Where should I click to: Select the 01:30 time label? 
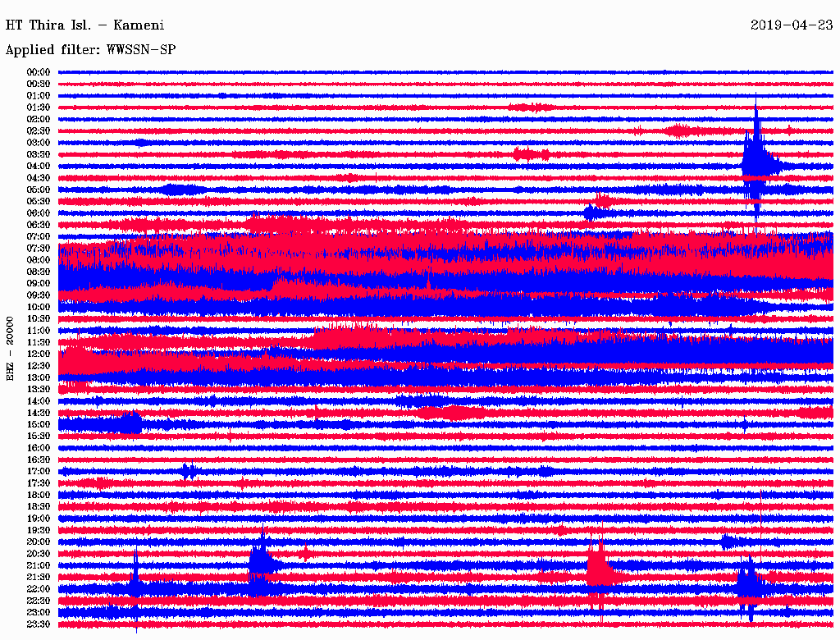[39, 107]
